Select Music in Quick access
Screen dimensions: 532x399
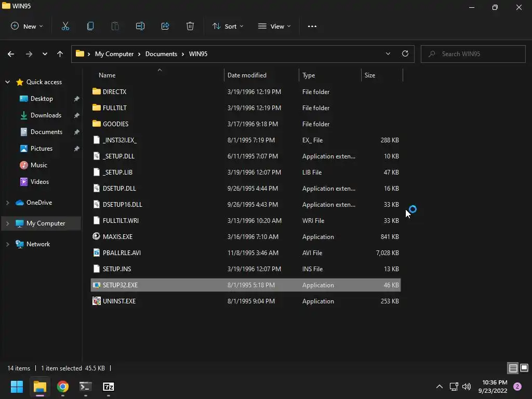(38, 165)
